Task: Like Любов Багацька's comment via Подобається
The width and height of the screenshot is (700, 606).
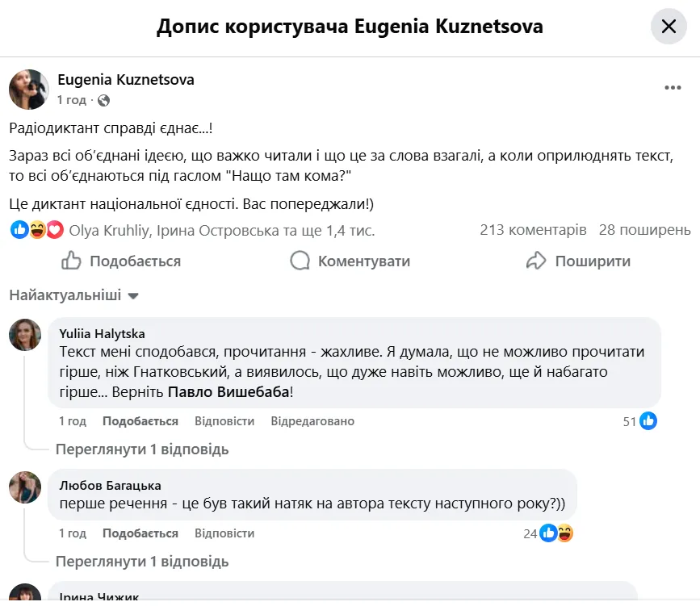Action: 140,533
